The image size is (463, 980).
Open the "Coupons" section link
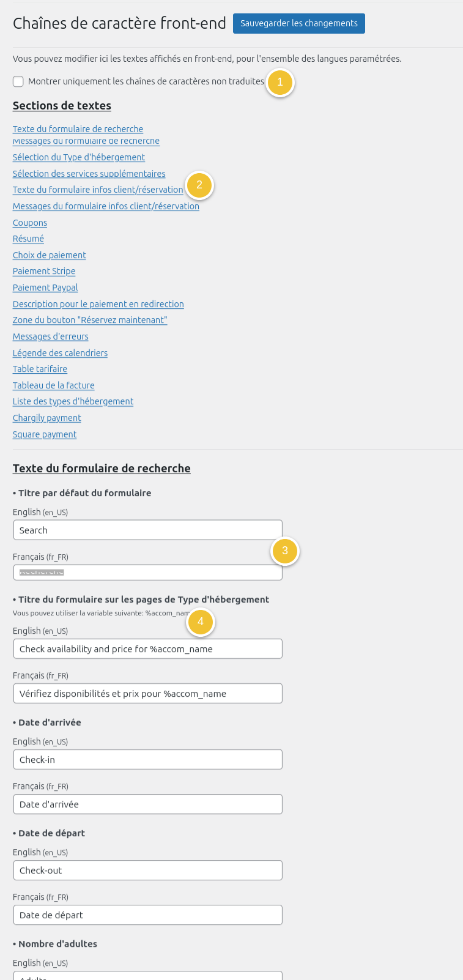30,223
